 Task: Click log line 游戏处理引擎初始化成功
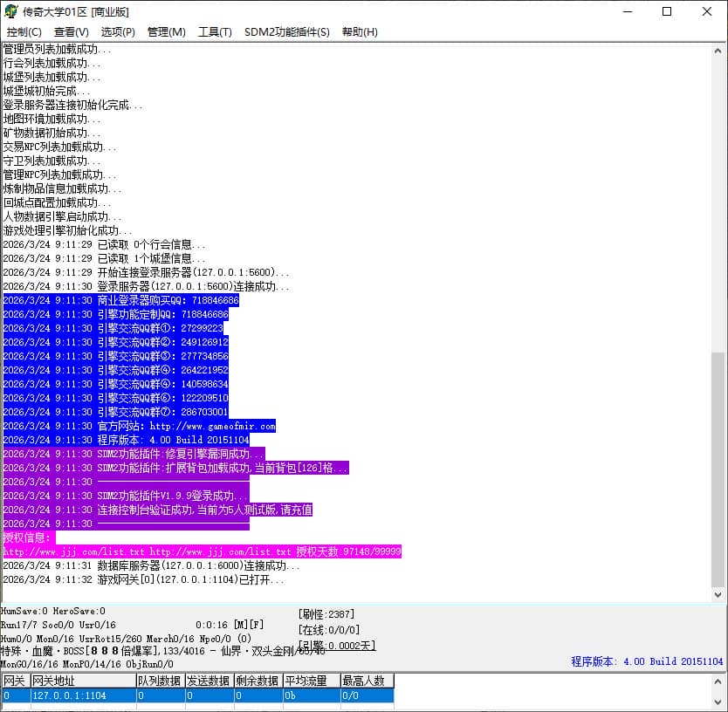[68, 230]
